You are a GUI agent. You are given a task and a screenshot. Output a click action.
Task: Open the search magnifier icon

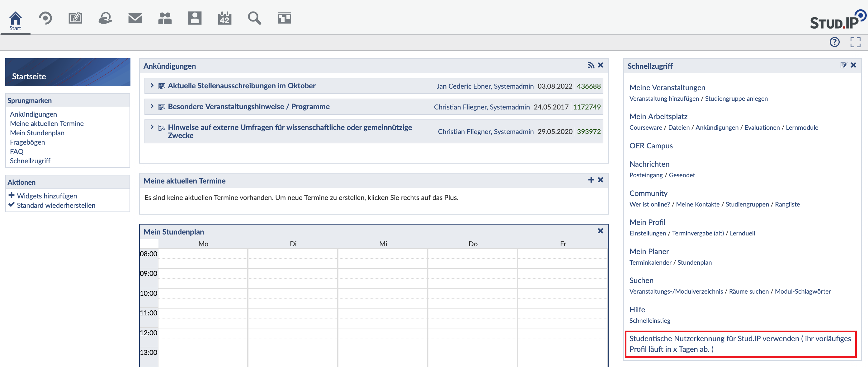pyautogui.click(x=254, y=18)
